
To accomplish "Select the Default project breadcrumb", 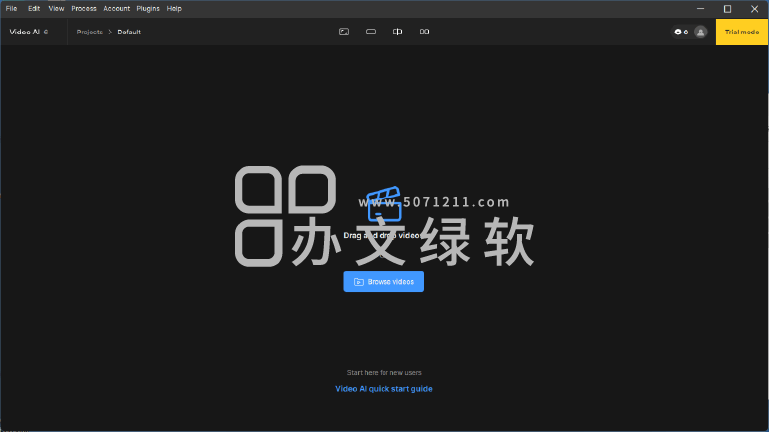I will (x=129, y=32).
